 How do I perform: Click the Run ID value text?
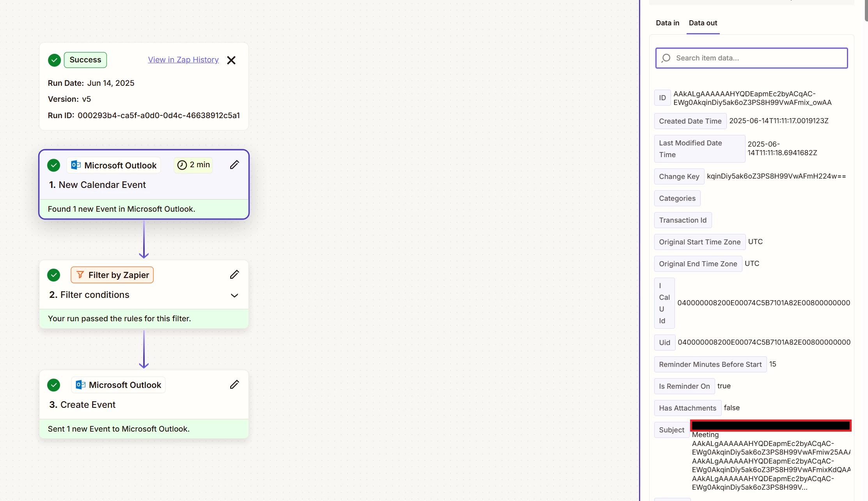159,115
